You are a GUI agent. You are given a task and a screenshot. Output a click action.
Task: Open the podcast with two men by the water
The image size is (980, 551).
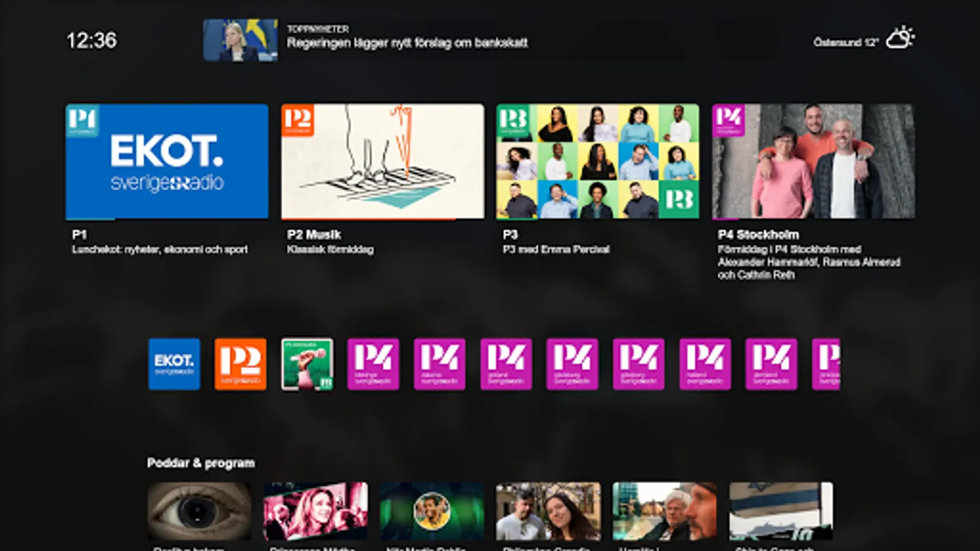[665, 511]
